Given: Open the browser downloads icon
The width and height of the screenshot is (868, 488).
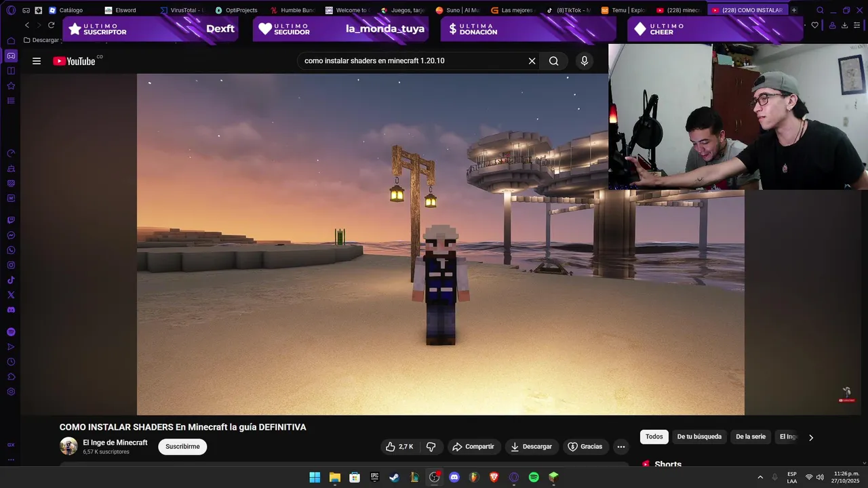Looking at the screenshot, I should coord(844,25).
